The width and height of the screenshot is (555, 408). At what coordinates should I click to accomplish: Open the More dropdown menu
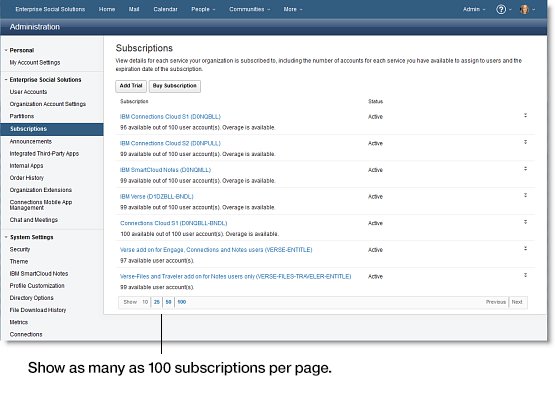(293, 9)
